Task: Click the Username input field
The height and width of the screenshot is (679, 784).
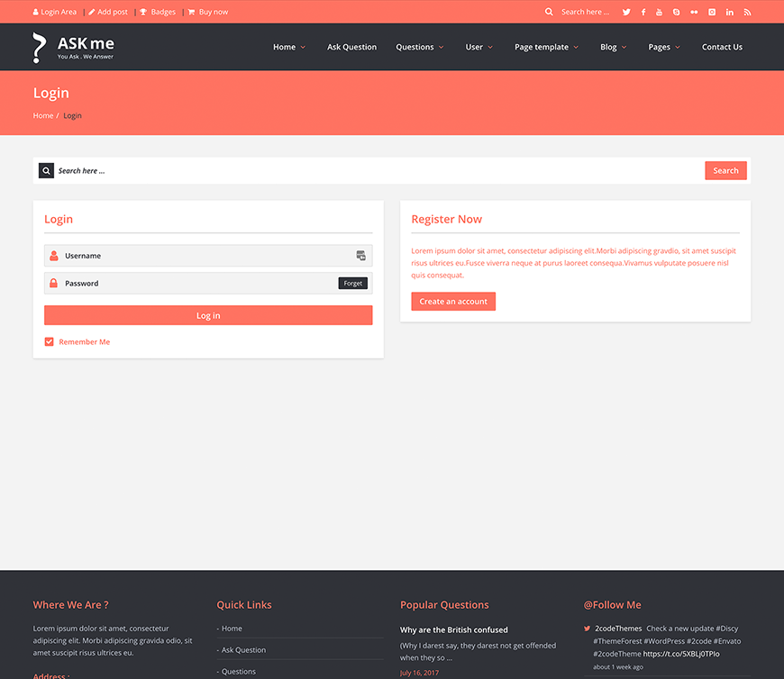Action: point(208,256)
